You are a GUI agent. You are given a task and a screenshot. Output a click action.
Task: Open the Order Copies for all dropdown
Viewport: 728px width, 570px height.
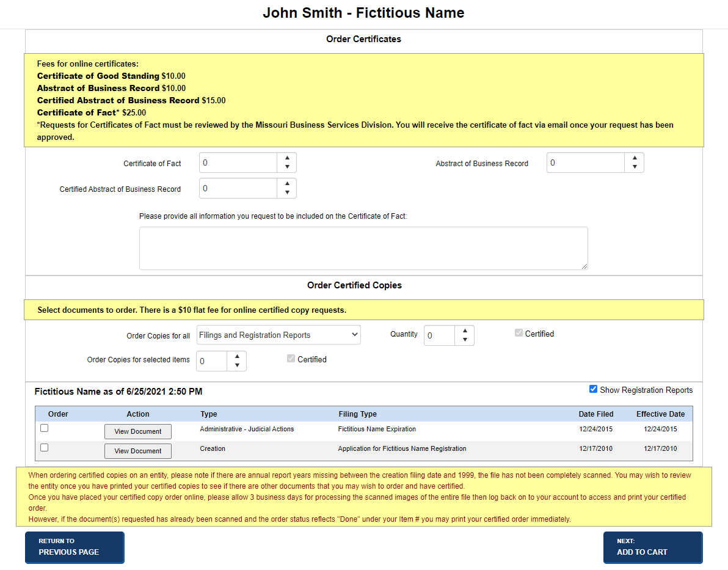[x=278, y=335]
